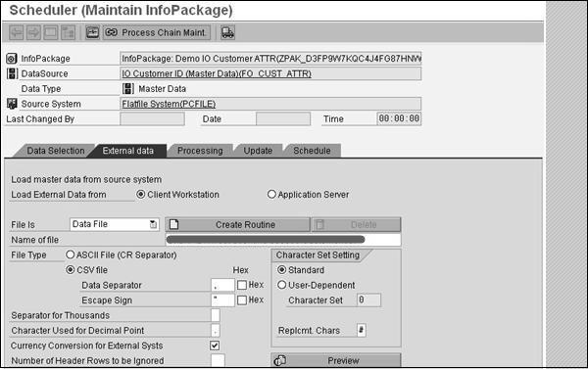Viewport: 588px width, 369px height.
Task: Click the third toolbar window icon
Action: click(x=51, y=32)
